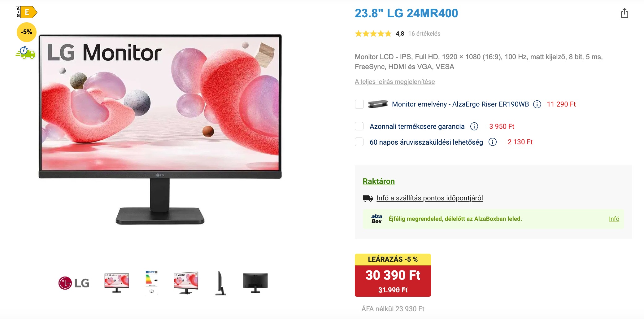Screen dimensions: 644x319
Task: Click the Raktáron stock status link
Action: point(379,181)
